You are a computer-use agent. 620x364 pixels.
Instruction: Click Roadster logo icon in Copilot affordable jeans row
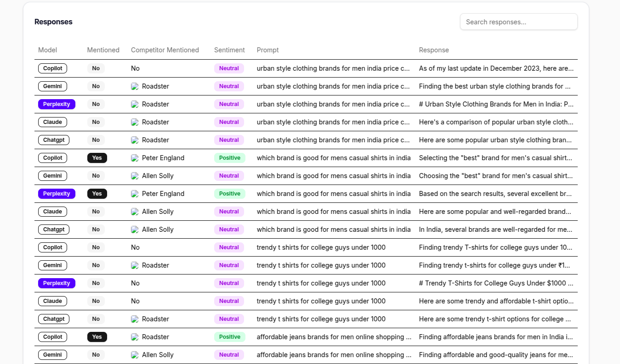click(135, 337)
